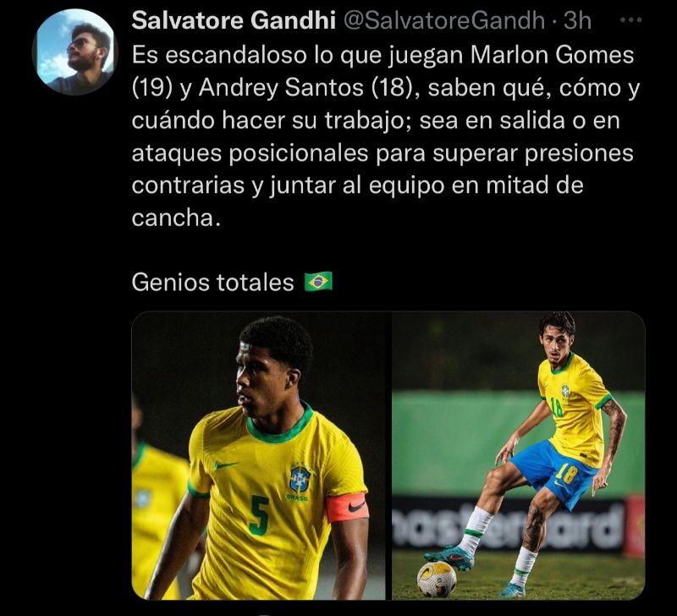Image resolution: width=677 pixels, height=616 pixels.
Task: Open right photo of player wearing number 18
Action: [x=519, y=455]
